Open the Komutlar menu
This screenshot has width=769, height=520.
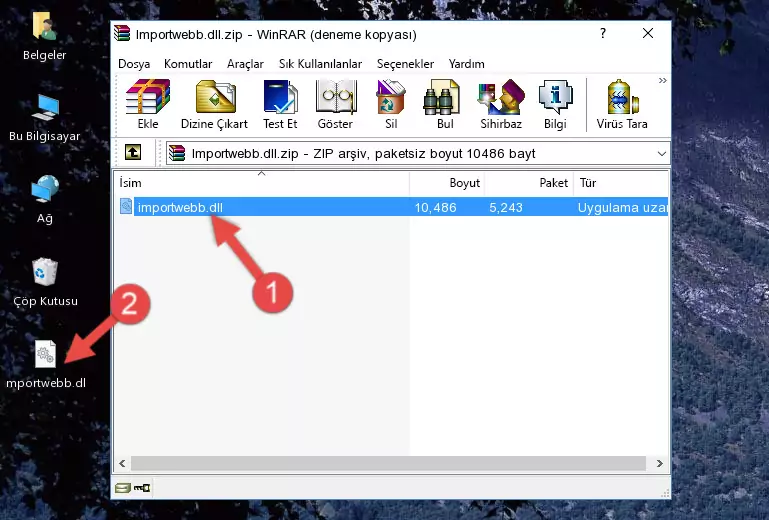coord(188,64)
